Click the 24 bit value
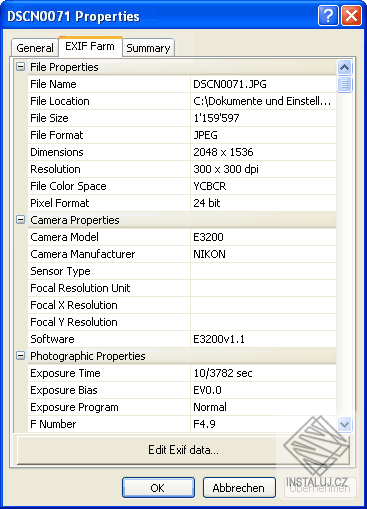The height and width of the screenshot is (509, 367). pyautogui.click(x=207, y=203)
